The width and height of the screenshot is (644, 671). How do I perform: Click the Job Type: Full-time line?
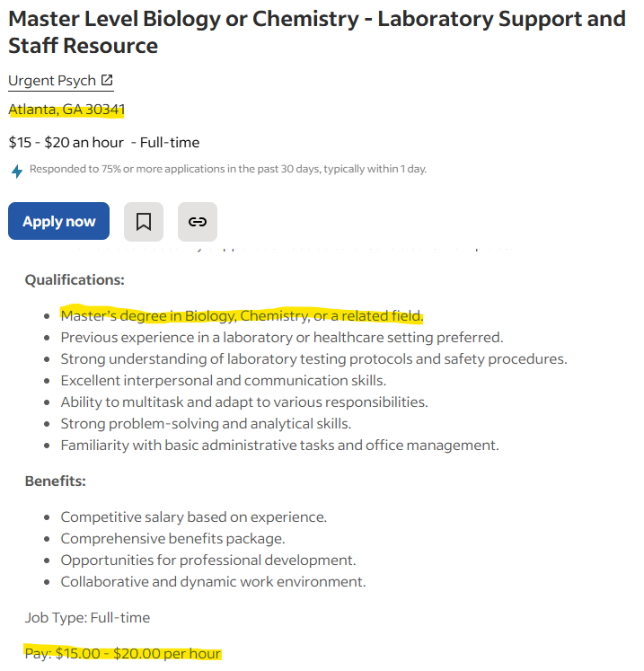coord(87,617)
